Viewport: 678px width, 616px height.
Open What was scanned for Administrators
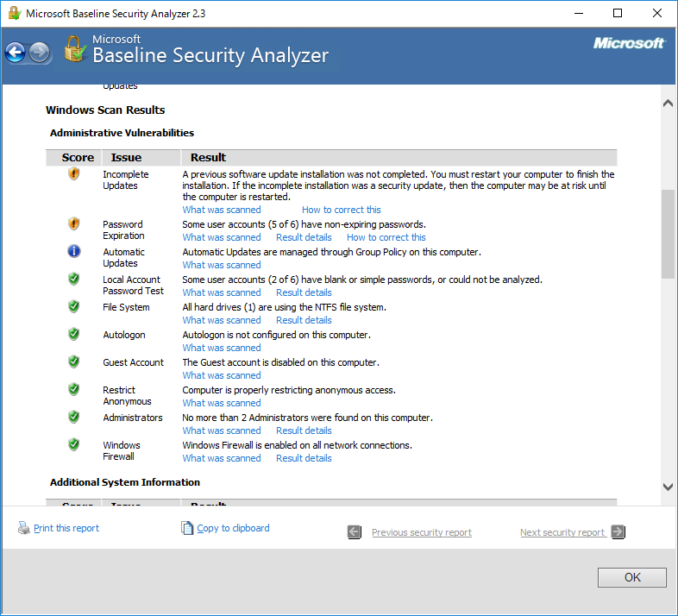coord(222,431)
